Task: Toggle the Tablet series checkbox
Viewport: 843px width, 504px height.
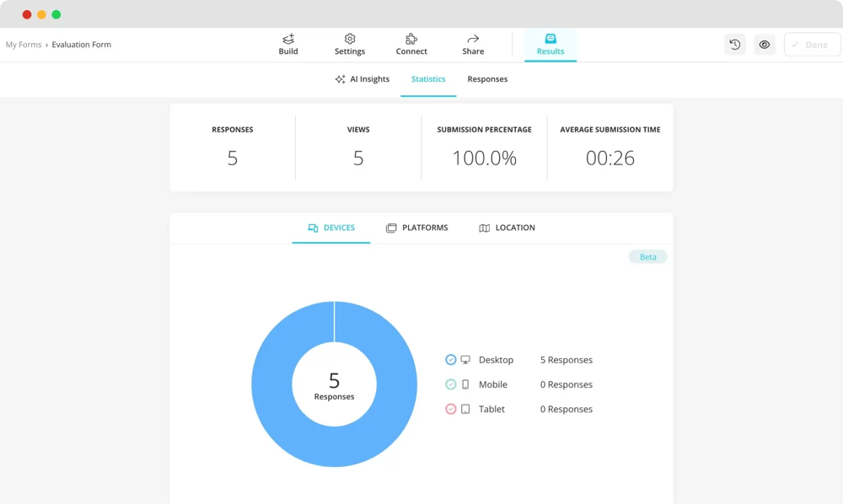Action: pos(451,409)
